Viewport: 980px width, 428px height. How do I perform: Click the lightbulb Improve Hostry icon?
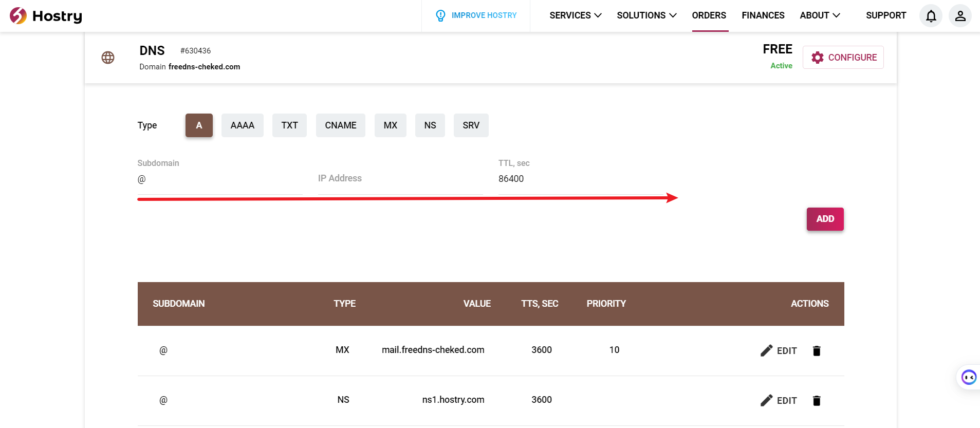tap(440, 16)
